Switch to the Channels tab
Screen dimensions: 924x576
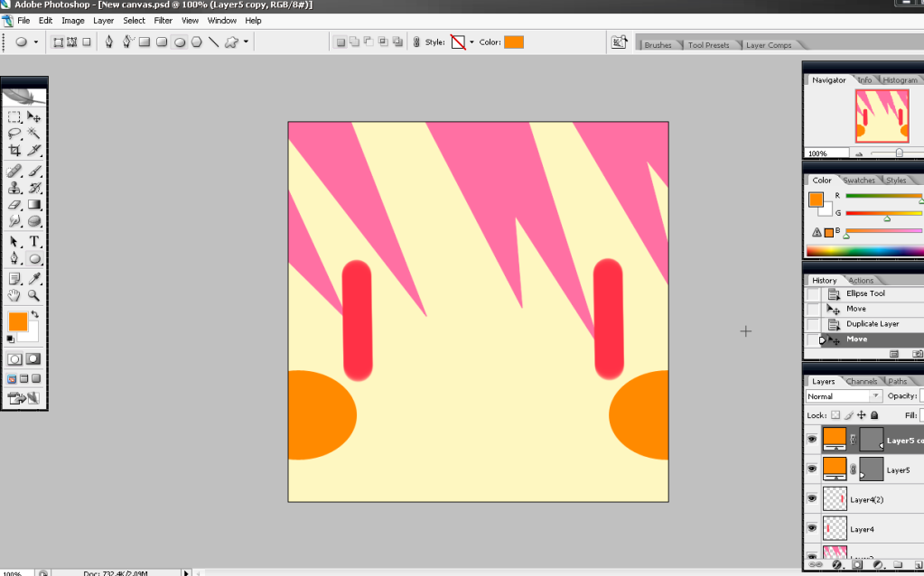[x=862, y=382]
